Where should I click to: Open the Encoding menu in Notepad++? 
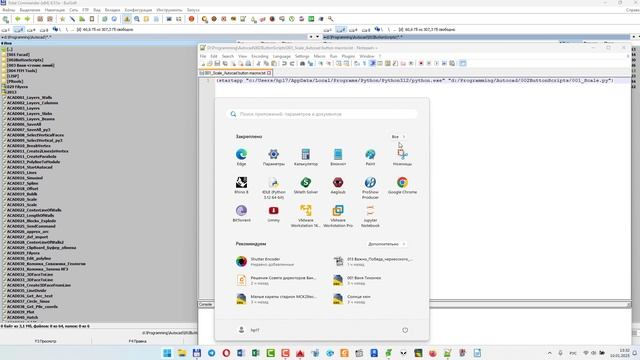[260, 56]
